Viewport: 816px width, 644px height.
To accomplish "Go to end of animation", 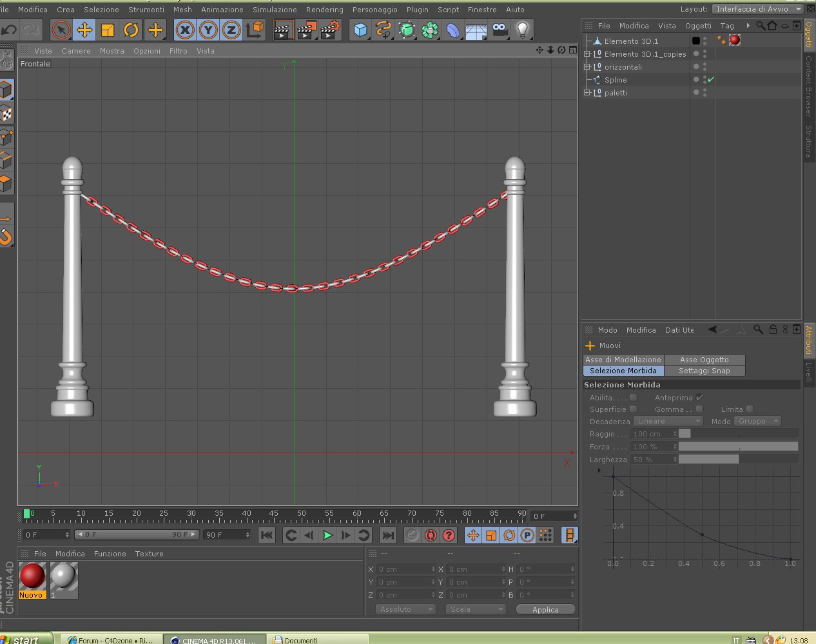I will pos(388,535).
